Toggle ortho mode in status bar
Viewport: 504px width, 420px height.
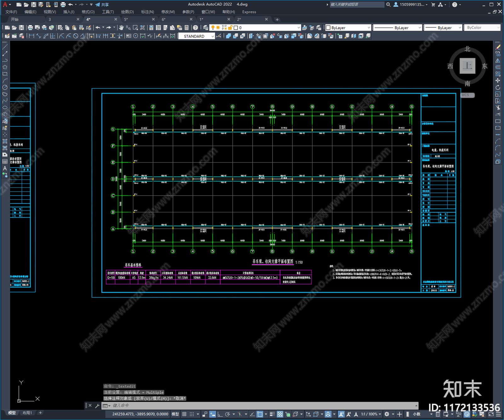(220, 414)
